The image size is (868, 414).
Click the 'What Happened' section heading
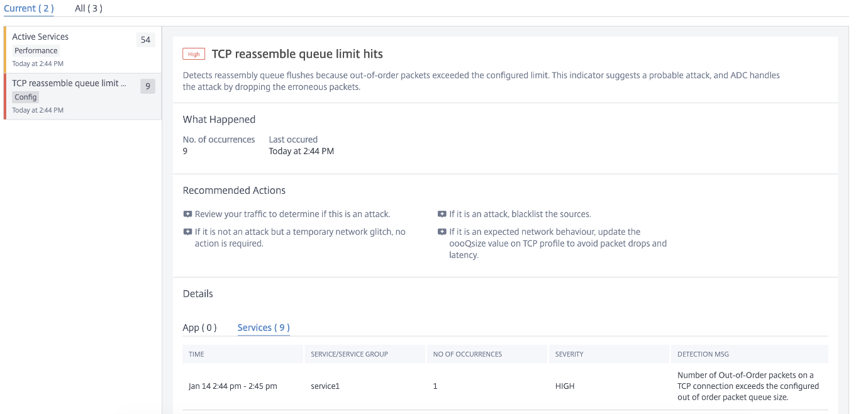pyautogui.click(x=219, y=120)
